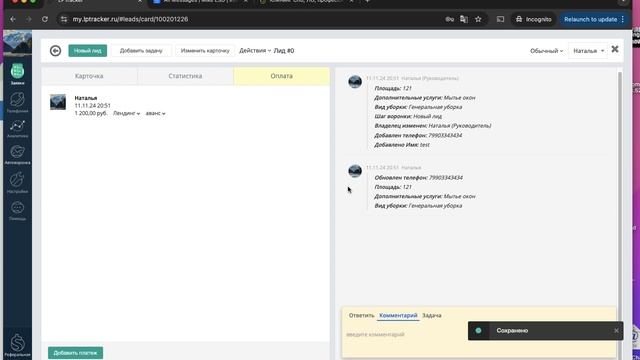Click Relaunch to update button

coord(590,19)
